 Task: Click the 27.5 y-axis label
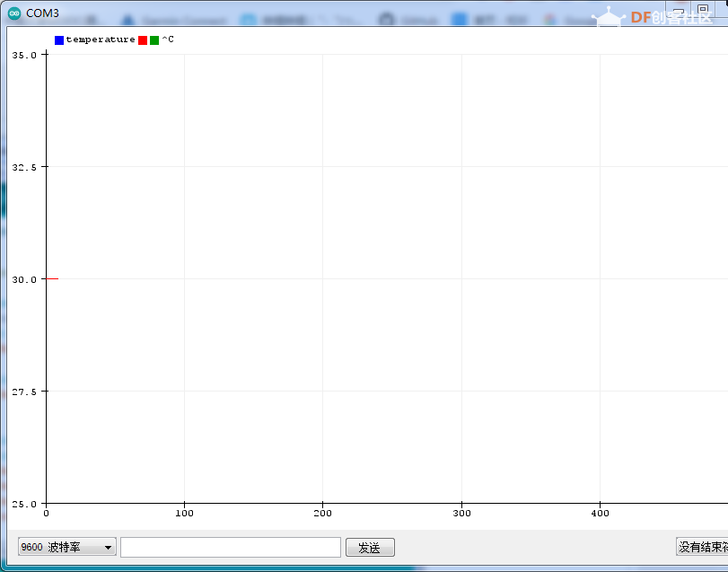tap(24, 392)
